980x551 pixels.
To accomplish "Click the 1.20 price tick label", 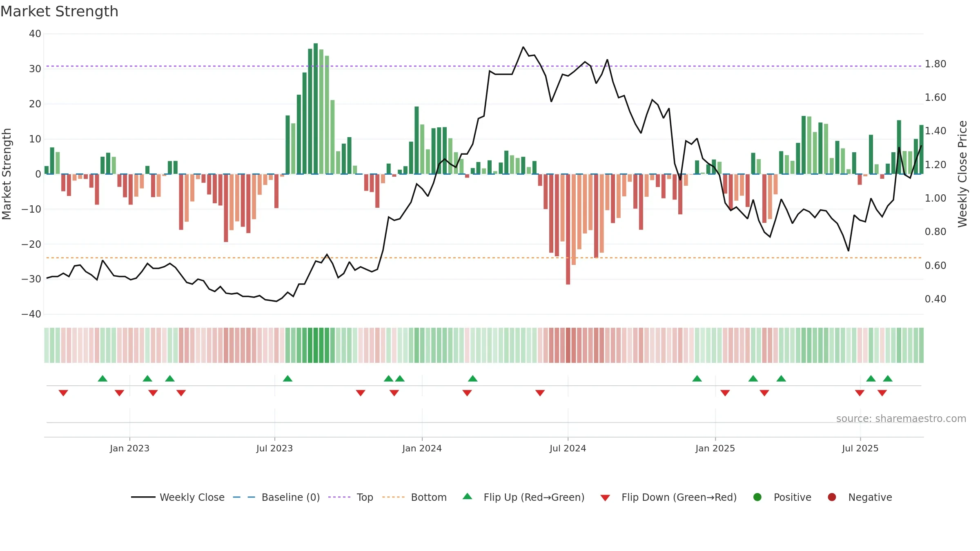I will 935,165.
